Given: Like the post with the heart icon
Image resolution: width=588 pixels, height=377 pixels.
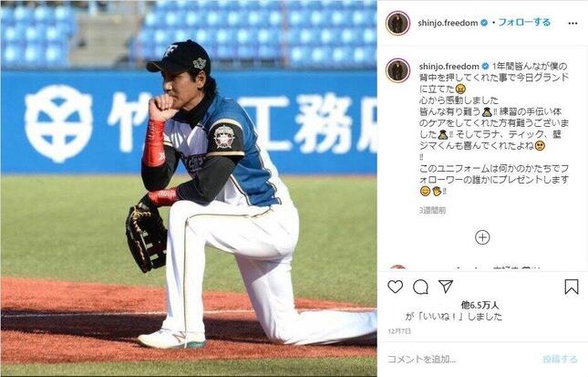Looking at the screenshot, I should click(x=396, y=288).
